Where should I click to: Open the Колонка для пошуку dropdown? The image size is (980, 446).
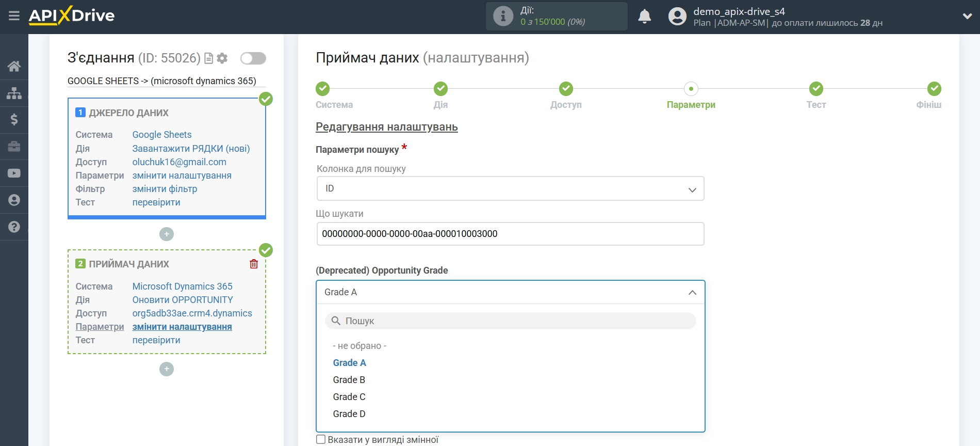[x=510, y=189]
